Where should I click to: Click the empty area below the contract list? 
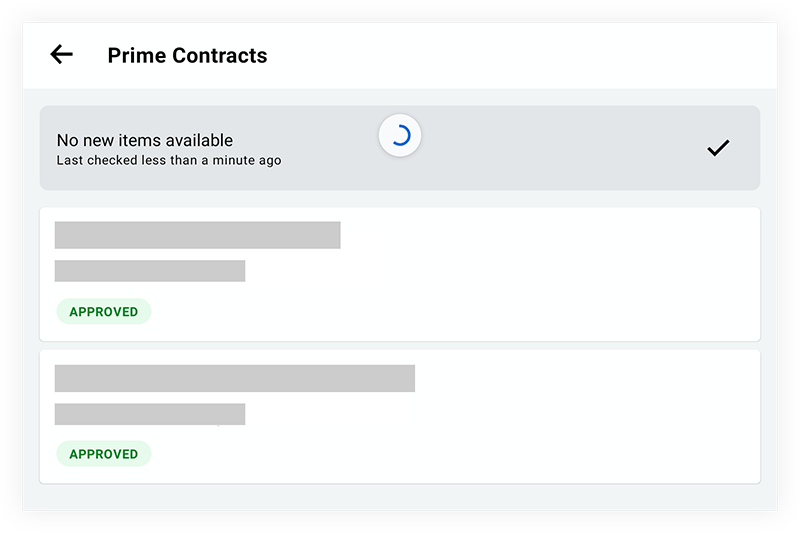[x=400, y=498]
